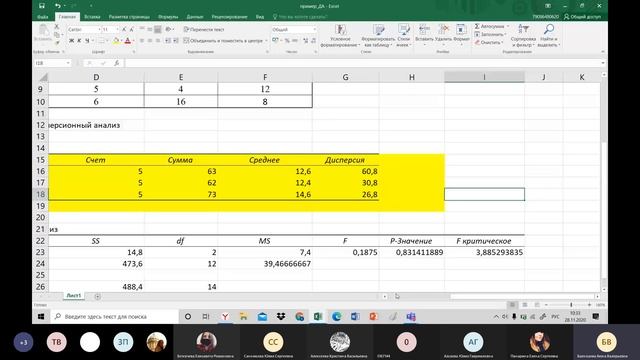The width and height of the screenshot is (640, 360).
Task: Switch to Page Layout (Разметка страницы) tab
Action: [129, 17]
